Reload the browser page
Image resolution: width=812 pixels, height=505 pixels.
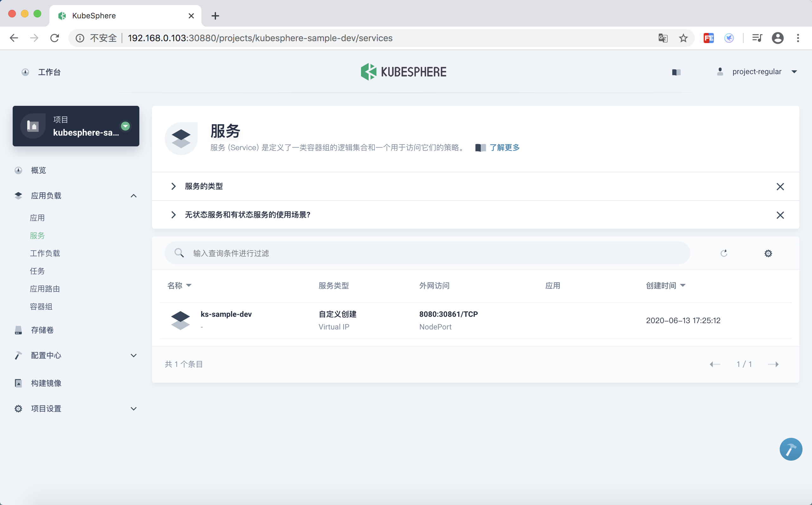tap(55, 38)
